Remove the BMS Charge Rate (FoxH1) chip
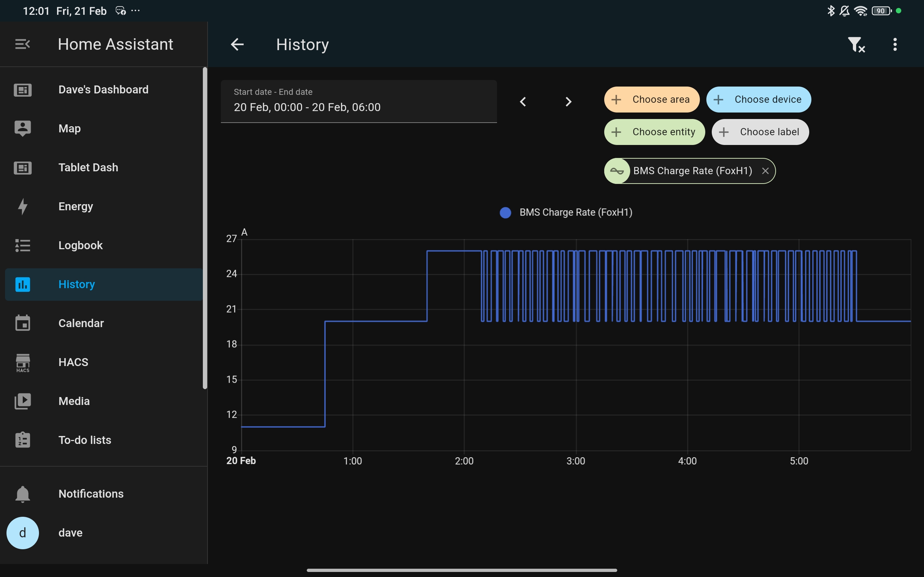924x577 pixels. (x=765, y=171)
